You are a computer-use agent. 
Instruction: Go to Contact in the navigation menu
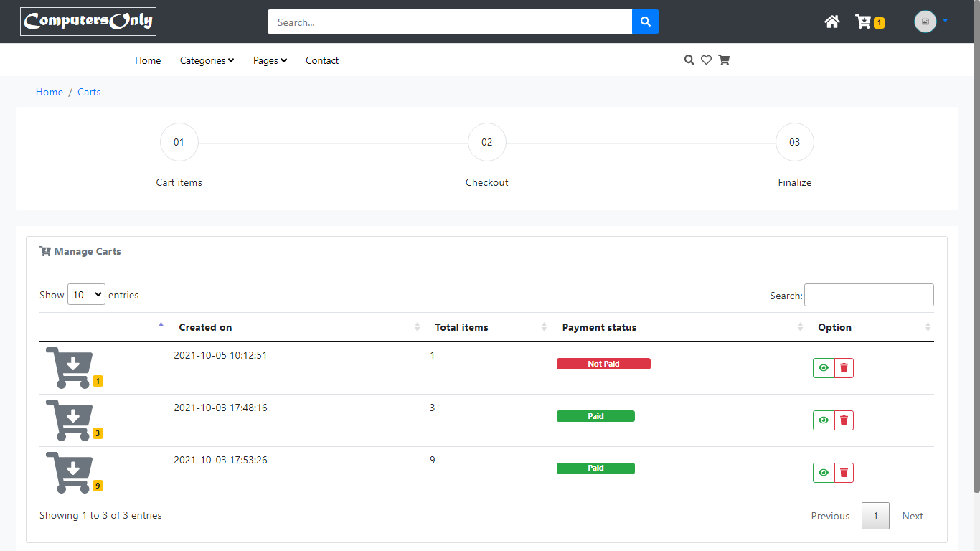(322, 60)
